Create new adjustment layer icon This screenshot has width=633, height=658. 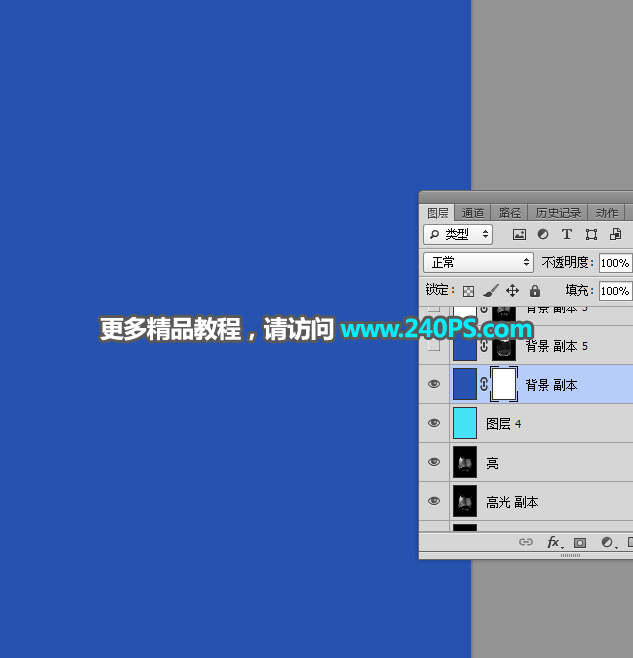[607, 542]
